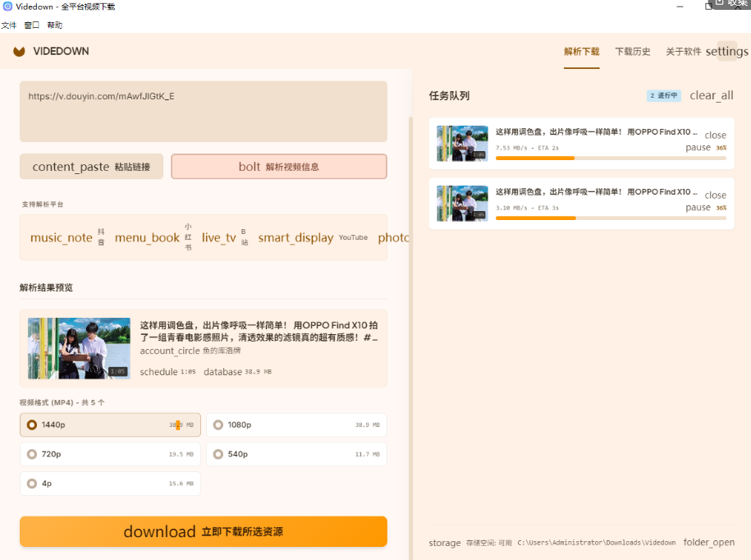Click the bolt 解析视频信息 button
The width and height of the screenshot is (751, 560).
point(279,167)
